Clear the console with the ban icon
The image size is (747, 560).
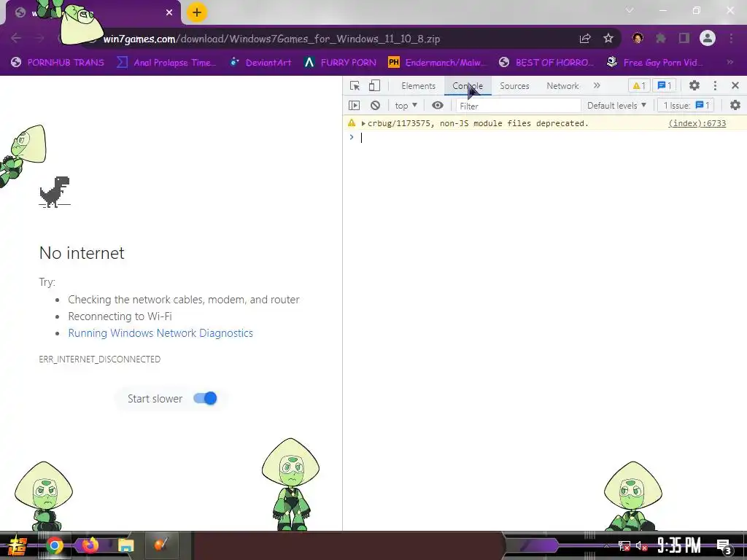(376, 105)
